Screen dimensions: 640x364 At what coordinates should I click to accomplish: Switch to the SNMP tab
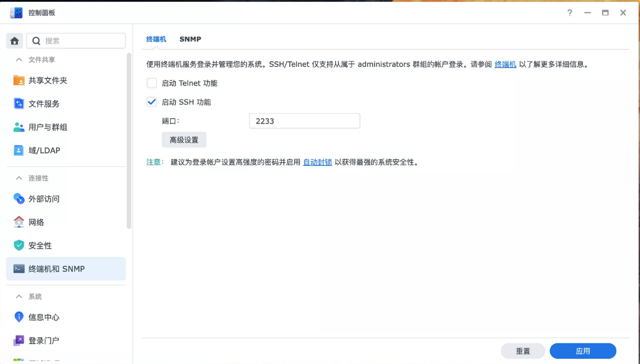click(x=190, y=38)
